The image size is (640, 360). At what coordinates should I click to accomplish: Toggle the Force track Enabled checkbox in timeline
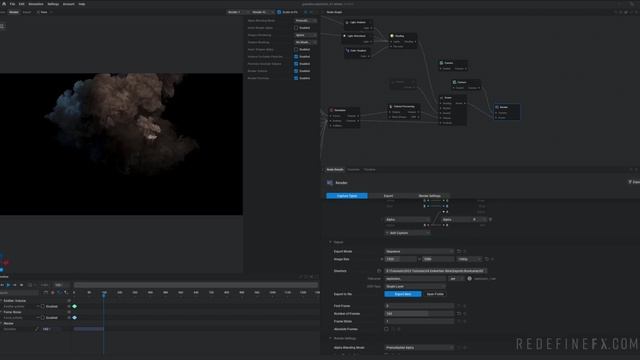point(43,318)
